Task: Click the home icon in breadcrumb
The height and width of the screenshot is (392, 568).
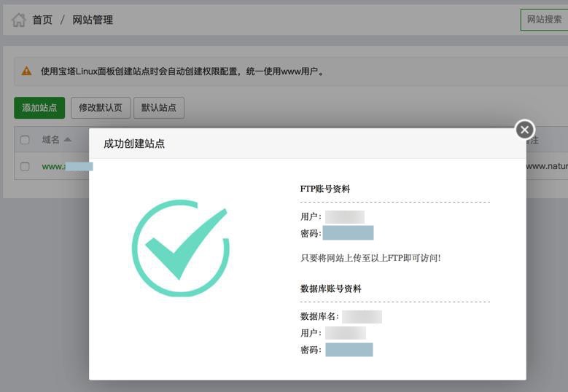Action: click(19, 20)
